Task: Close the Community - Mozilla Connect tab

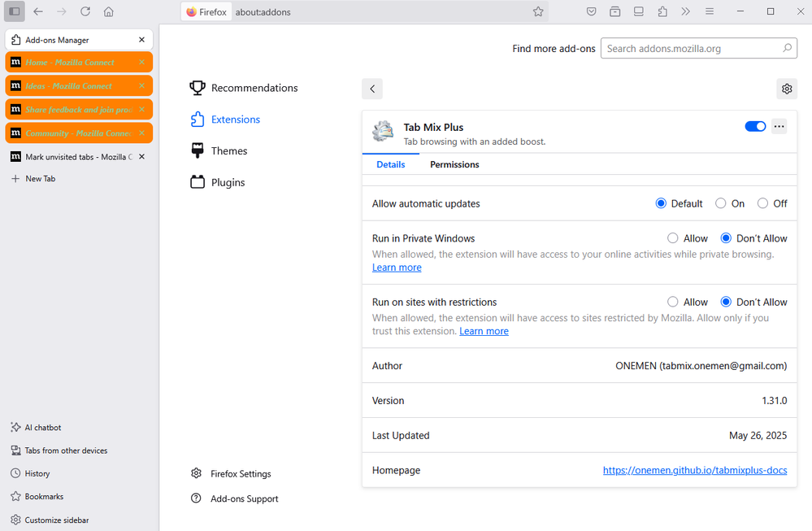Action: pos(142,133)
